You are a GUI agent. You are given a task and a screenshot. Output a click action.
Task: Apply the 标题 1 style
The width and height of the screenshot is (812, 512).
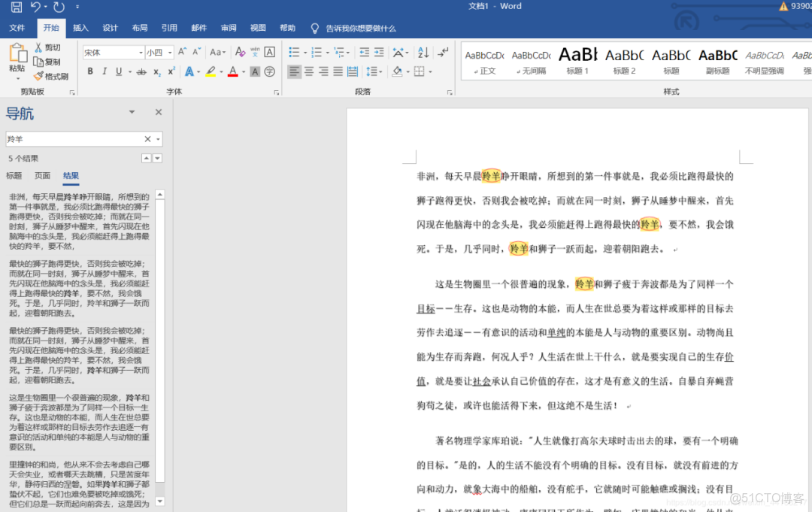[x=577, y=61]
